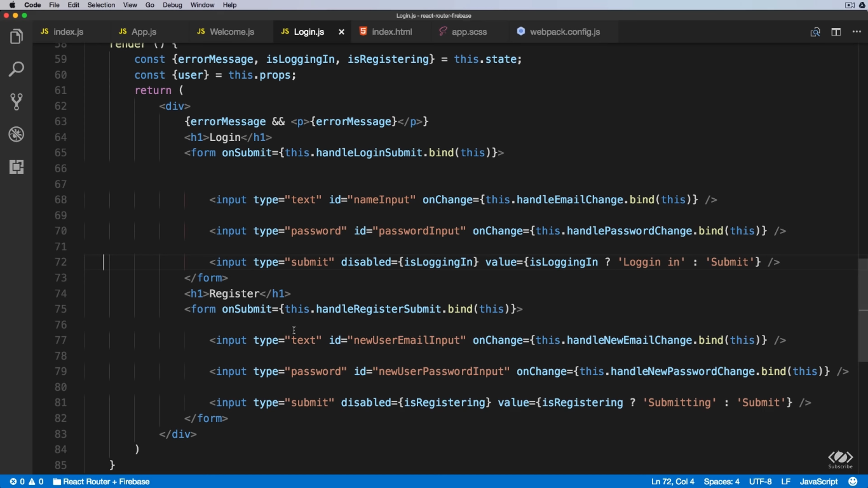Switch to the webpack.config.js tab

564,32
